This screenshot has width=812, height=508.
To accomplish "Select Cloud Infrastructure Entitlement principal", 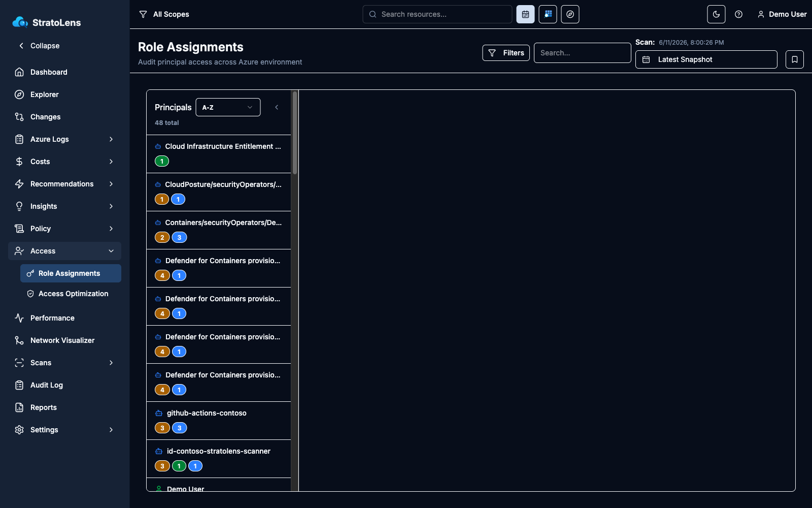I will 219,154.
